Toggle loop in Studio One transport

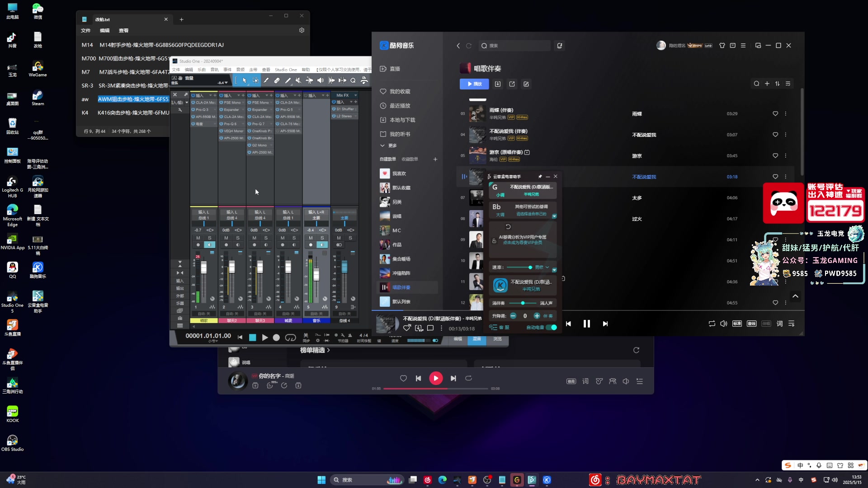(x=290, y=338)
